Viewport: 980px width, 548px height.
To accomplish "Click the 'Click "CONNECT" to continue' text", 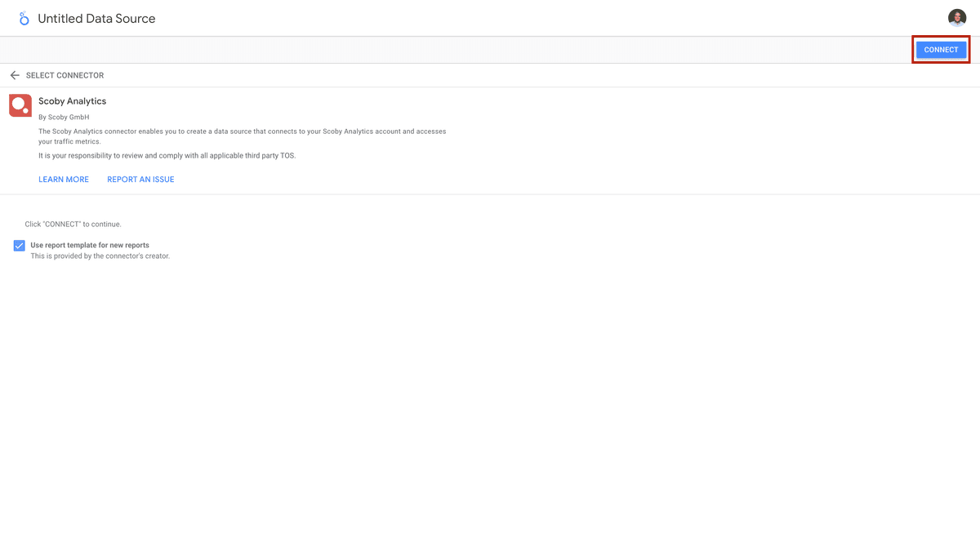I will click(73, 224).
